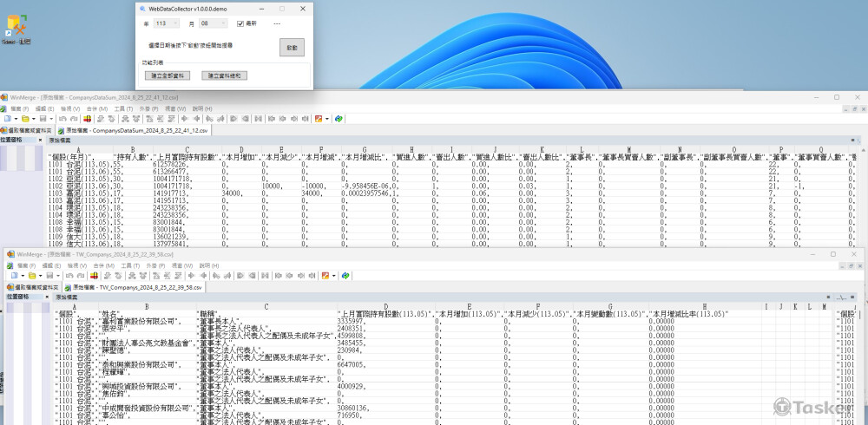The image size is (868, 425).
Task: Click the refresh icon in the CompanysDataSum WinMerge toolbar
Action: click(x=339, y=119)
